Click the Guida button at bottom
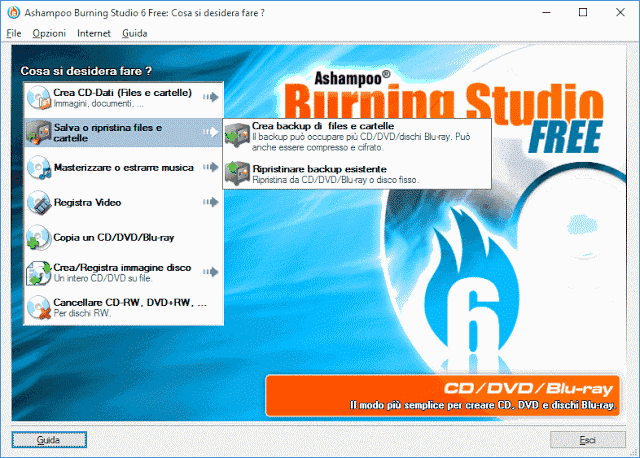The height and width of the screenshot is (458, 640). (x=49, y=440)
